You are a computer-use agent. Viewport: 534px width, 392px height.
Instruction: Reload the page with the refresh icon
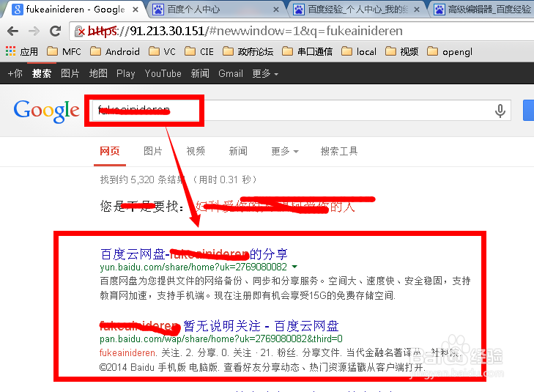click(55, 32)
